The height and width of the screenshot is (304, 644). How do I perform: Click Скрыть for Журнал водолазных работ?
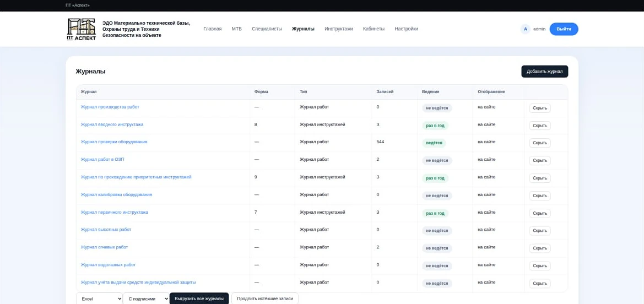540,266
